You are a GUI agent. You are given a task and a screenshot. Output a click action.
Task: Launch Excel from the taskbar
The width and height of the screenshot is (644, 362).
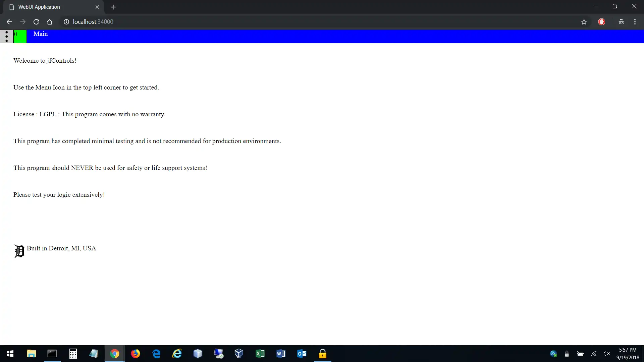click(260, 354)
